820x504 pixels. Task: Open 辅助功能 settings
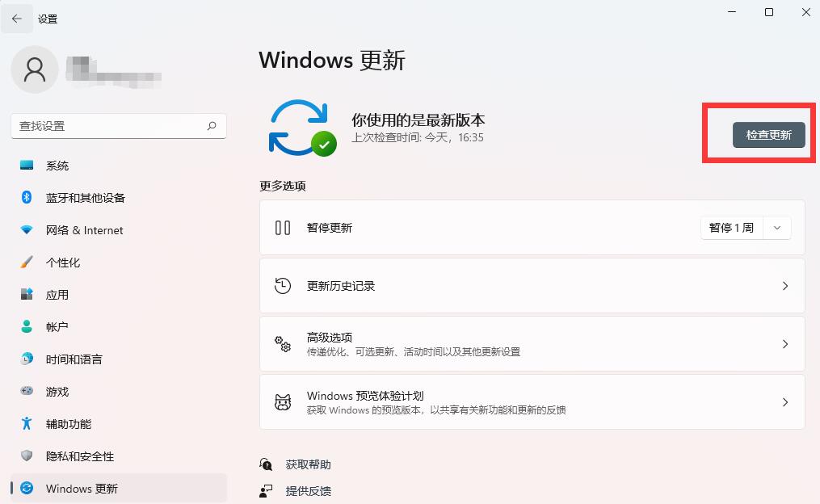(x=119, y=424)
